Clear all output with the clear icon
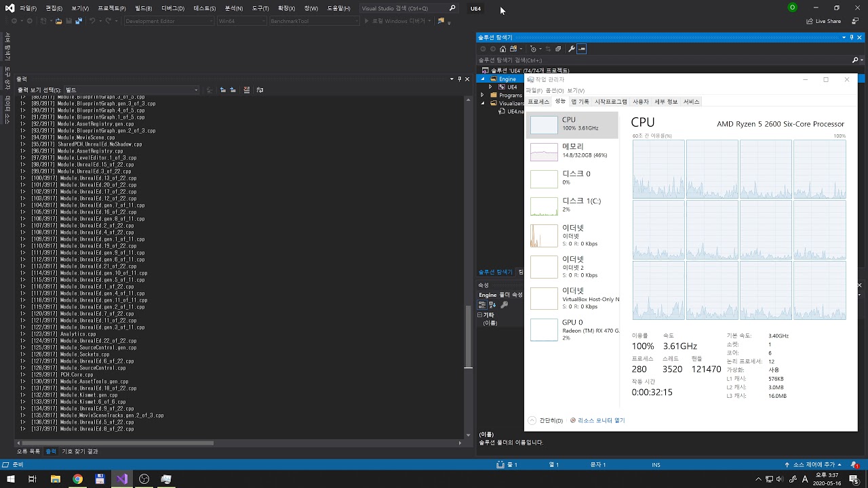The height and width of the screenshot is (488, 868). tap(247, 89)
